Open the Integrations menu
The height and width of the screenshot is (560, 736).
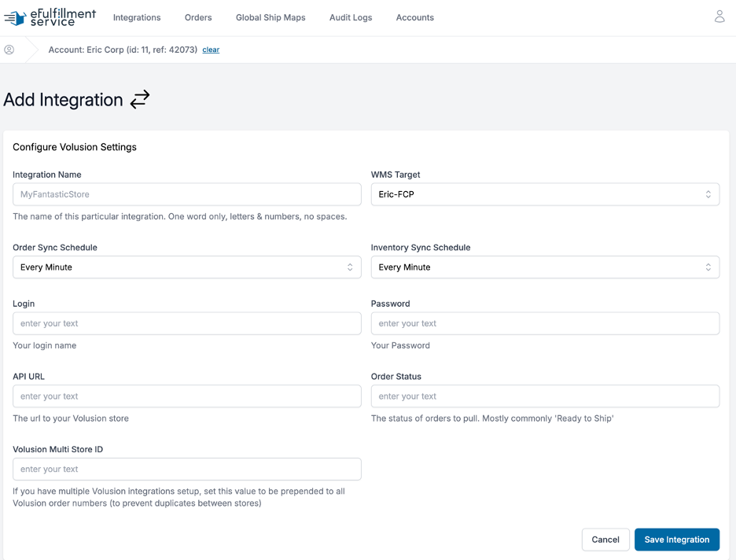[x=137, y=17]
